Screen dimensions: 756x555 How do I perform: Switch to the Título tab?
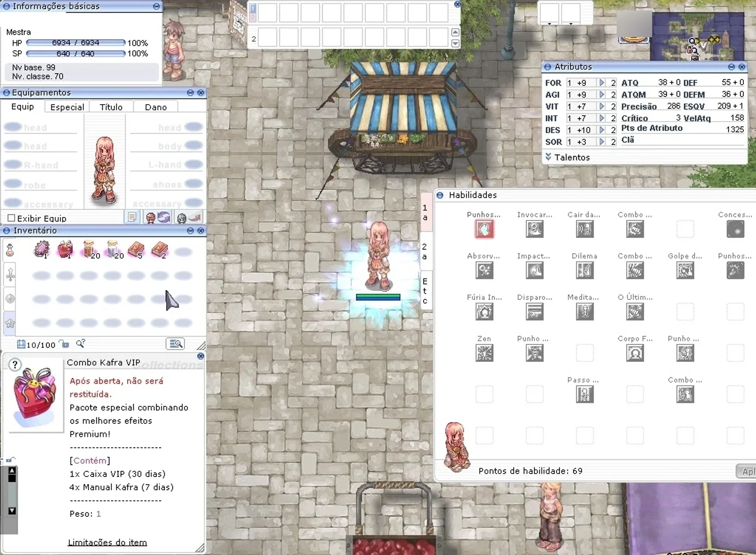tap(111, 107)
